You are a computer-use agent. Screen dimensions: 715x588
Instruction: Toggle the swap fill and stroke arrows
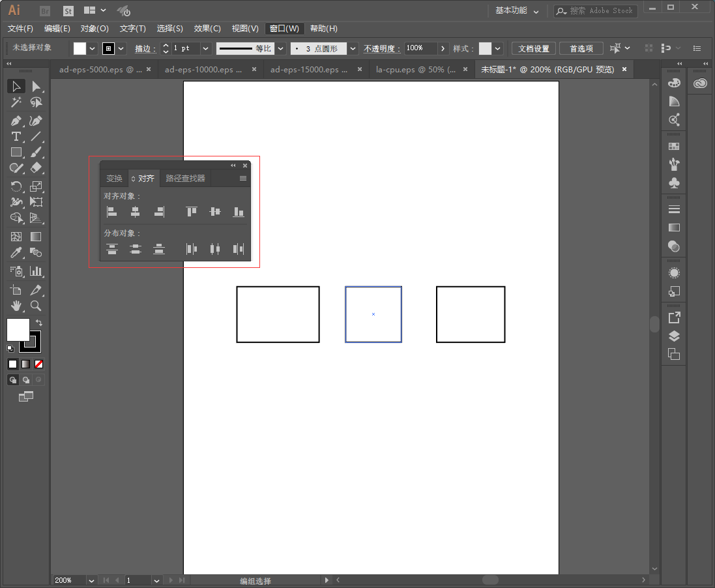point(39,322)
